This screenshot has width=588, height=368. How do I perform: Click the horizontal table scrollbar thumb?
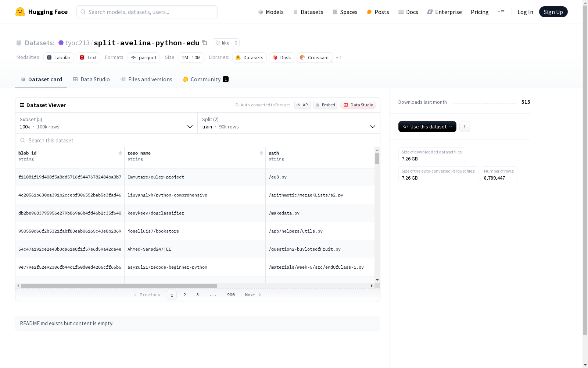(119, 286)
